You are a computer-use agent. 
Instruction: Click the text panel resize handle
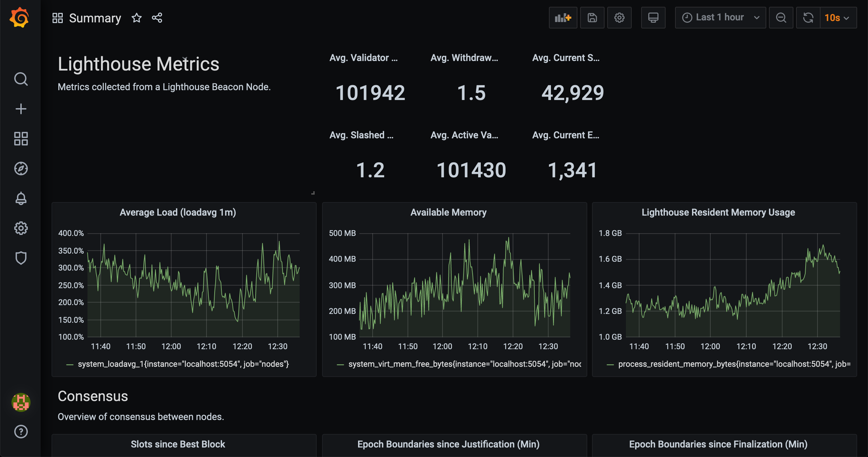click(x=313, y=193)
